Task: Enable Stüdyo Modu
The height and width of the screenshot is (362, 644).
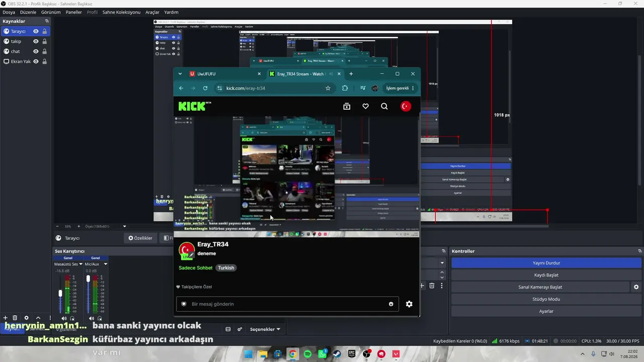Action: point(546,299)
